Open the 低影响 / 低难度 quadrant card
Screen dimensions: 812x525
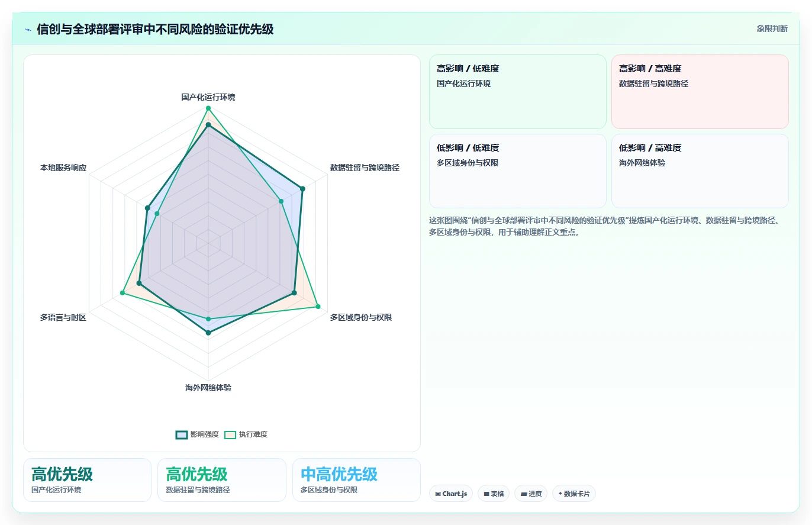518,171
